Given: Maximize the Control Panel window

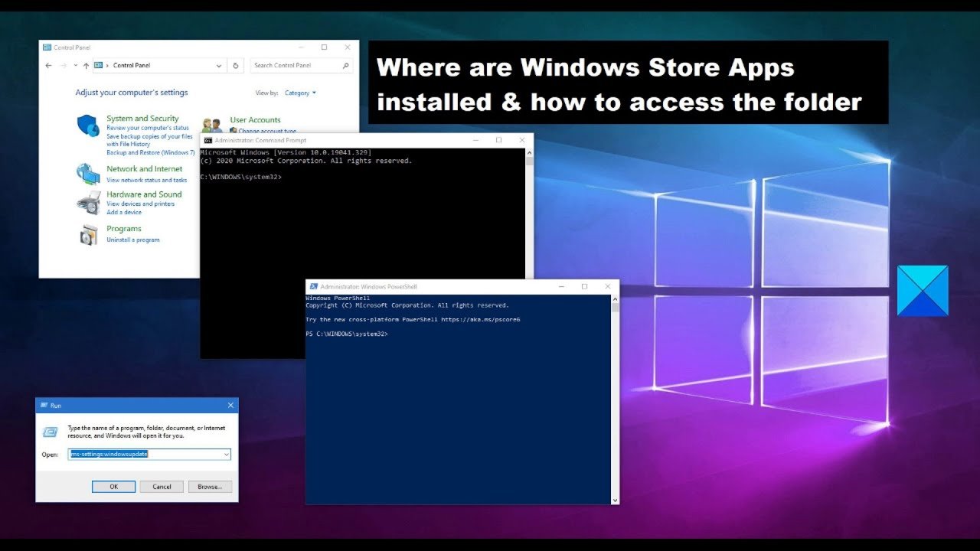Looking at the screenshot, I should pyautogui.click(x=324, y=47).
